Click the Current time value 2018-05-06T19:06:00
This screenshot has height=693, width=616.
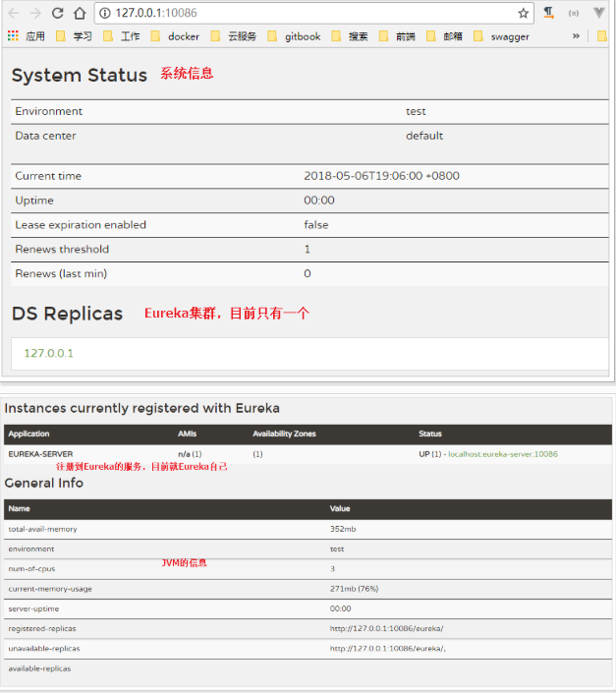(381, 176)
